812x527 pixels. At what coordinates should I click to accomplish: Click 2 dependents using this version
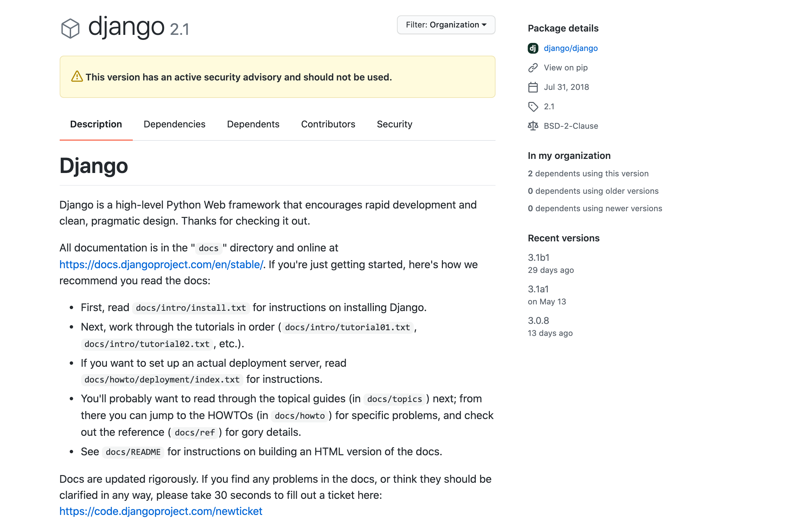[588, 173]
